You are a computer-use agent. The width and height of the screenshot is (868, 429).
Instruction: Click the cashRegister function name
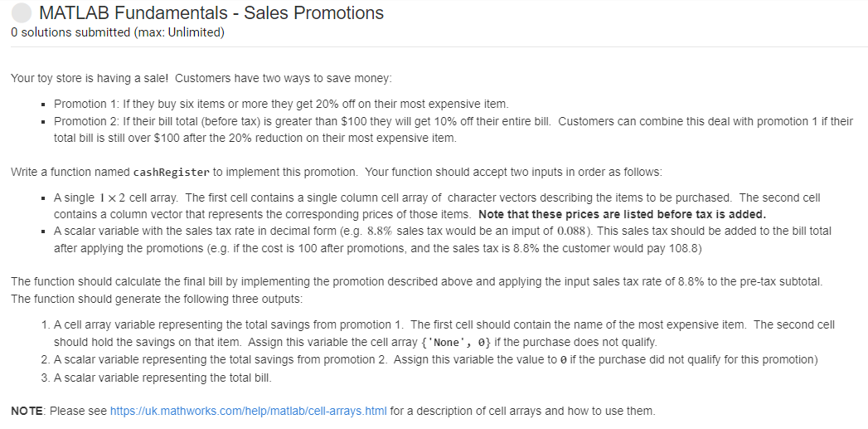coord(172,172)
